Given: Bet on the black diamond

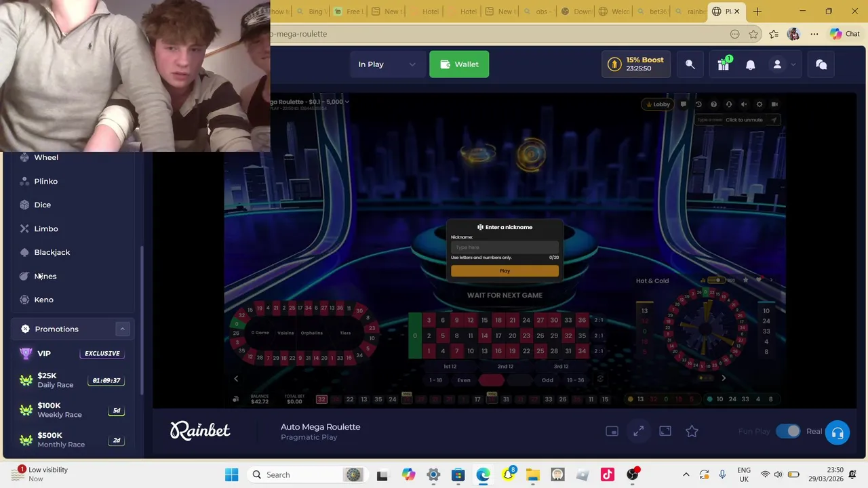Looking at the screenshot, I should pos(519,380).
